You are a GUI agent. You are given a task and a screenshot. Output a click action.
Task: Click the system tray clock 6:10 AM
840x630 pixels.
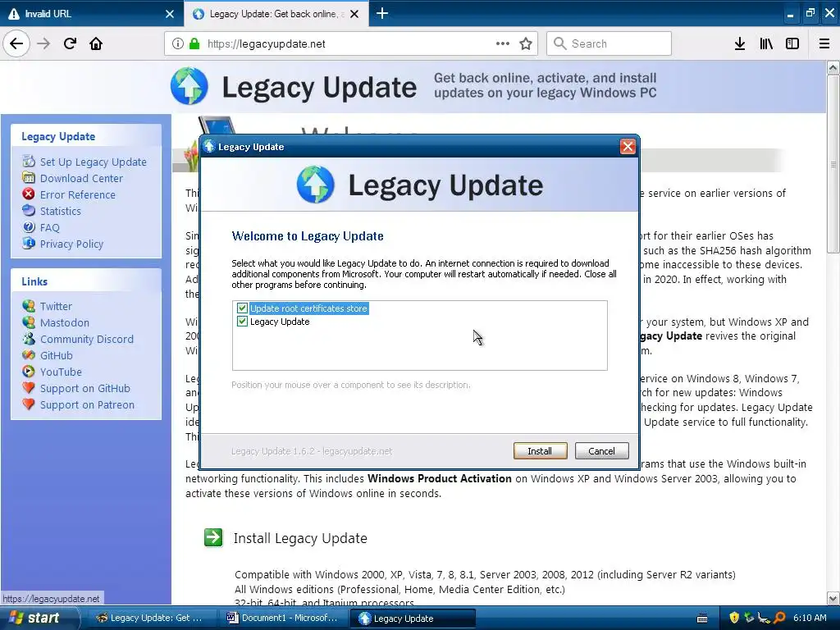pyautogui.click(x=810, y=618)
